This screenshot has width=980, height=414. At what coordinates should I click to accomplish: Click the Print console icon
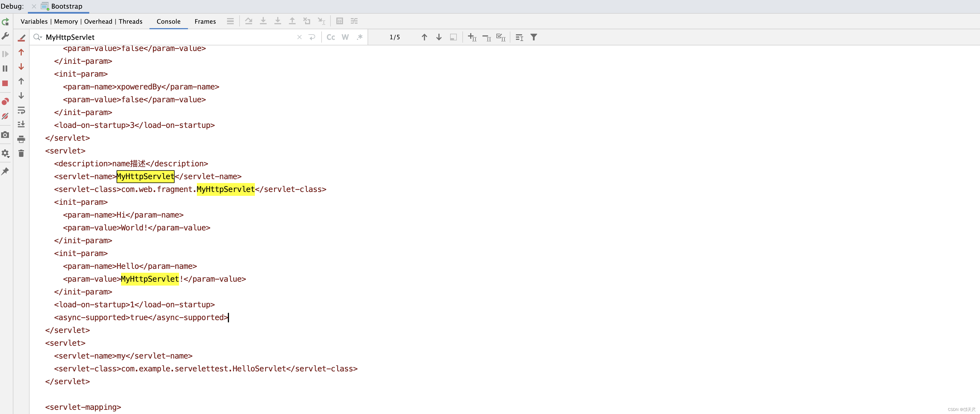(21, 140)
